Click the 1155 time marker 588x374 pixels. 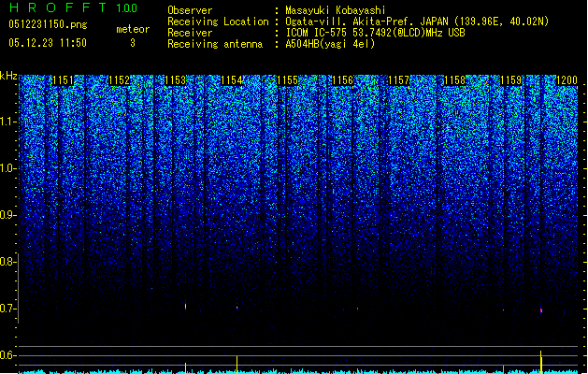pos(287,80)
